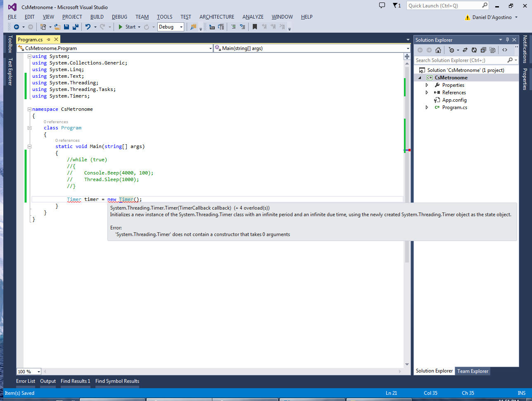Screen dimensions: 532x401
Task: Click the Show All Files icon
Action: tap(492, 50)
